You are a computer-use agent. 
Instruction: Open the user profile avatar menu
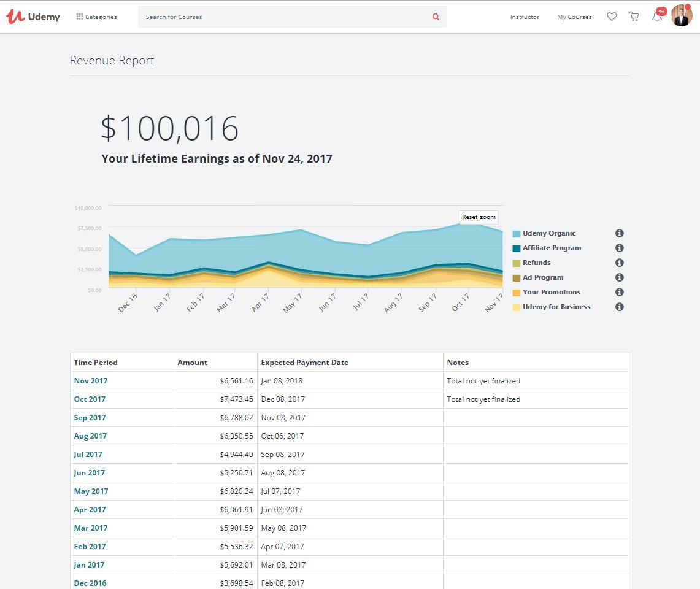(681, 16)
